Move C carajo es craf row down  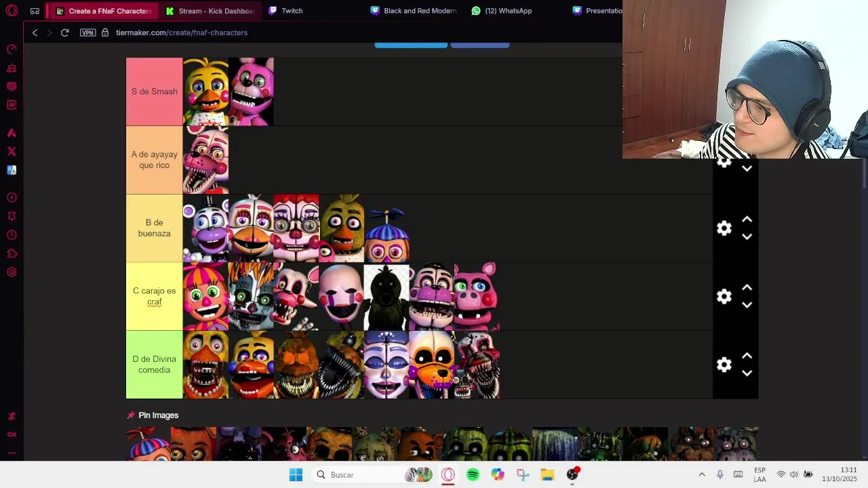click(747, 305)
